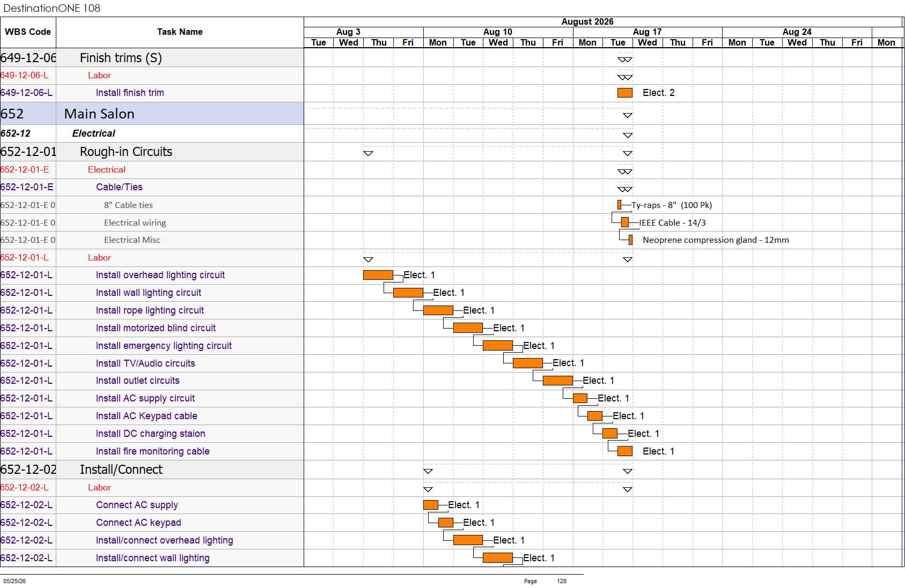Select the Install overhead lighting circuit Gantt bar
The image size is (905, 588).
pyautogui.click(x=378, y=275)
